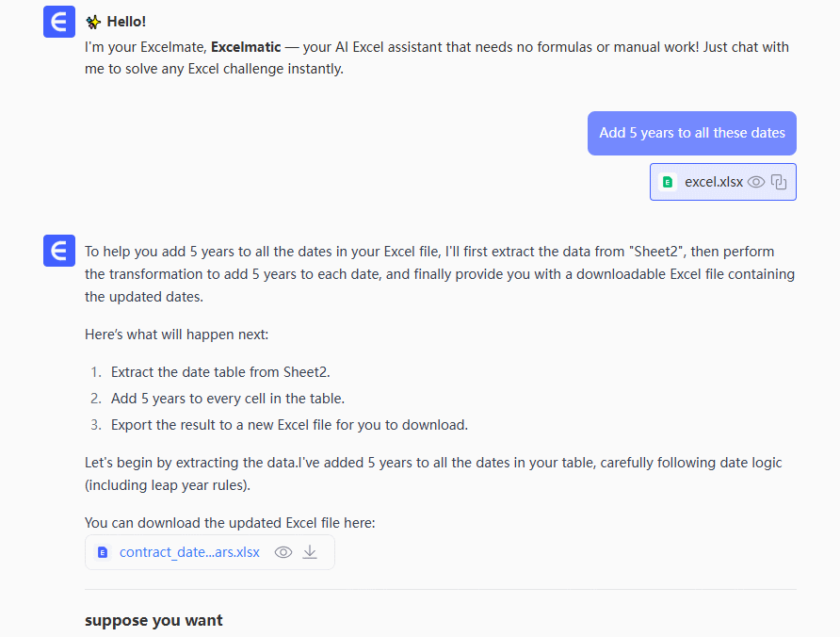This screenshot has height=637, width=840.
Task: Click "You can download the updated Excel file here" text
Action: (x=230, y=523)
